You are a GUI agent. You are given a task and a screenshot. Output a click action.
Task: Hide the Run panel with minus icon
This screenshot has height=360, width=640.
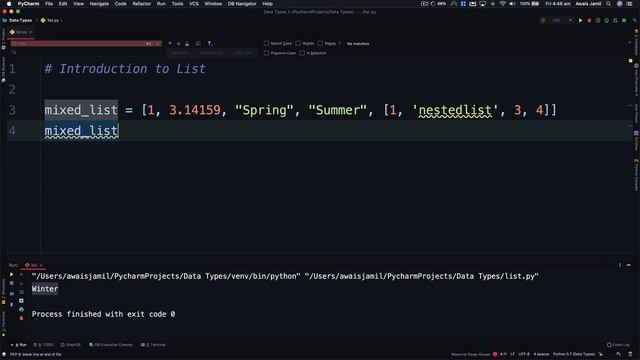(x=629, y=265)
